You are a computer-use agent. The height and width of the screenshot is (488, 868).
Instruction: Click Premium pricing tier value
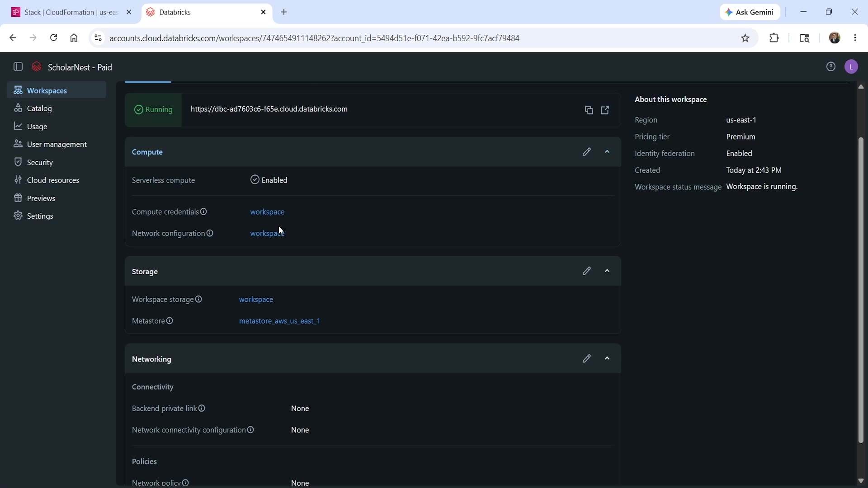click(741, 137)
